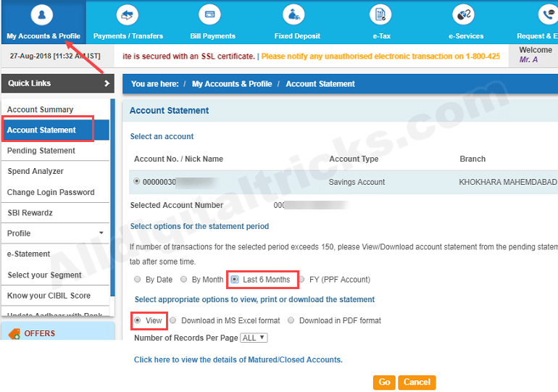Expand the Profile submenu arrow
The height and width of the screenshot is (392, 558).
pos(101,233)
